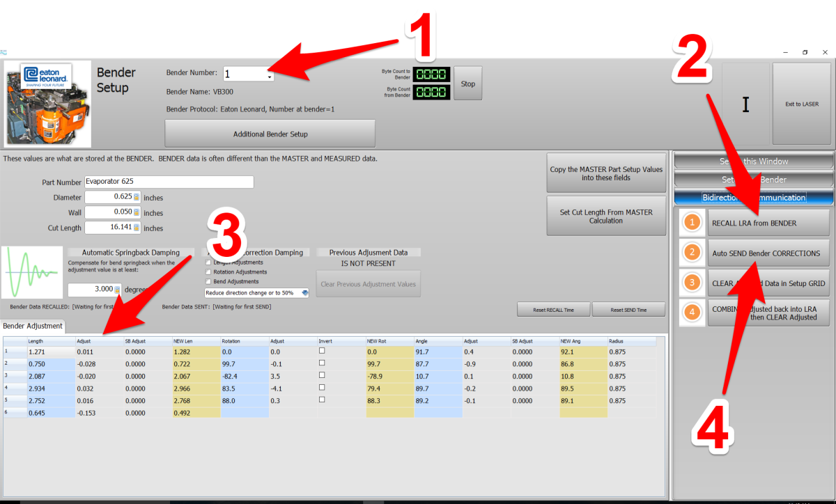Expand the Reduce direction change dropdown
The height and width of the screenshot is (504, 836).
(304, 293)
